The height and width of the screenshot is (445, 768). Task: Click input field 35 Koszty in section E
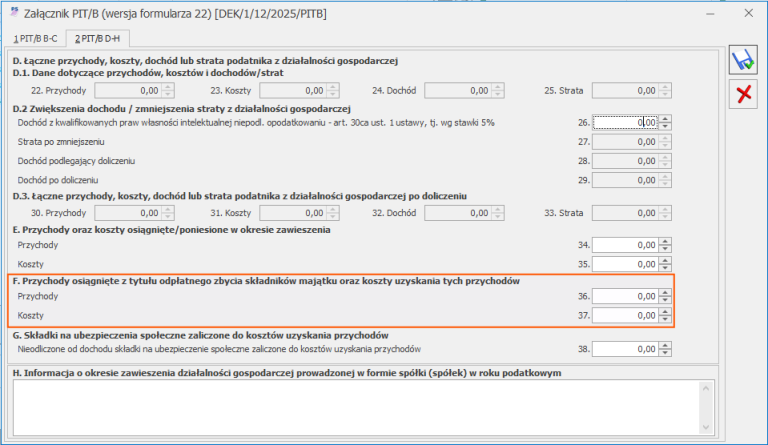pos(625,264)
